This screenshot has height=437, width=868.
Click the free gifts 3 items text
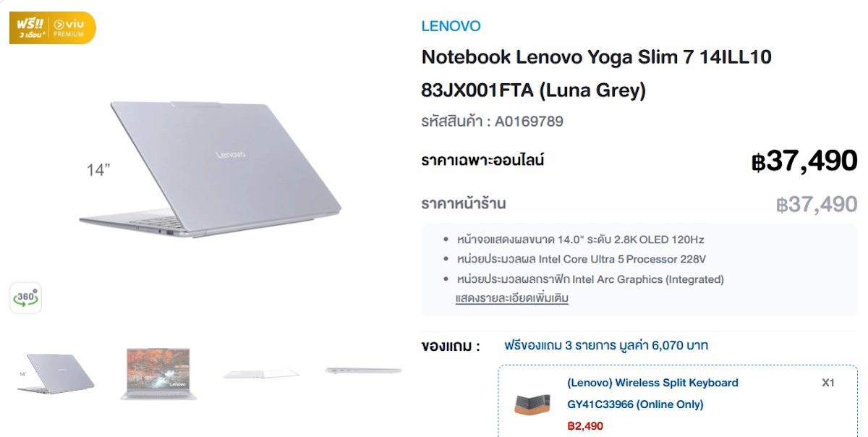point(606,345)
